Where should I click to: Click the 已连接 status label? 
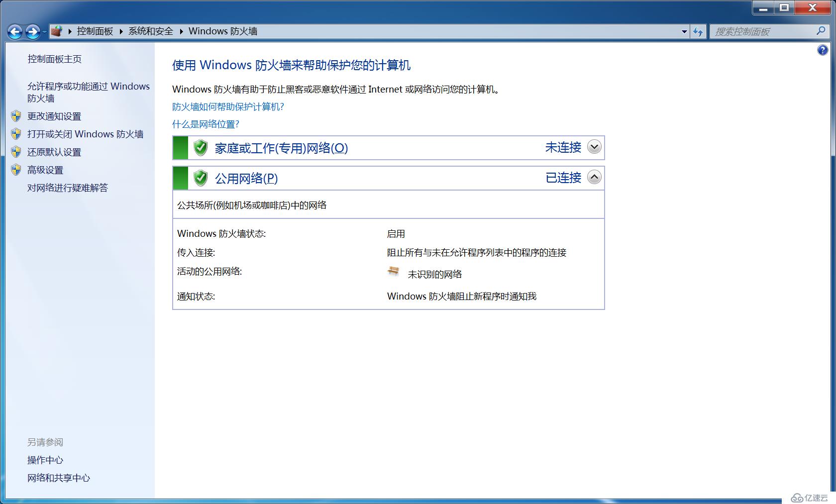point(563,178)
